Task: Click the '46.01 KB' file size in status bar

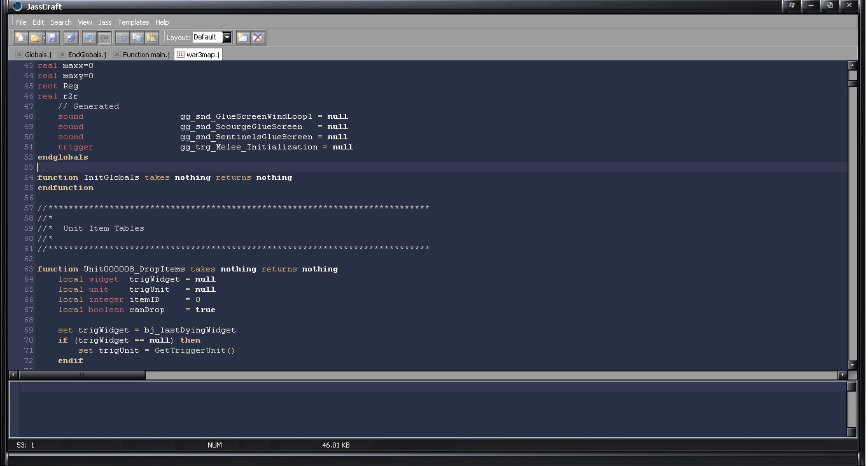Action: coord(336,445)
